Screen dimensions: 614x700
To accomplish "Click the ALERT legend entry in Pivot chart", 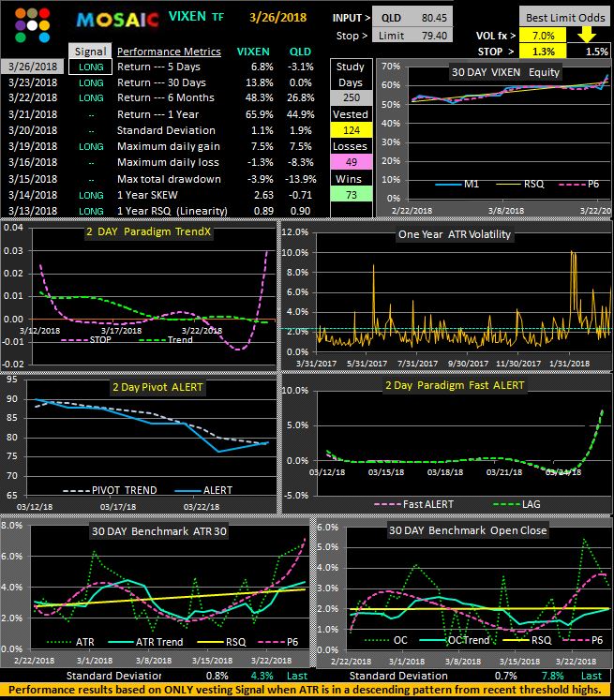I will 203,490.
